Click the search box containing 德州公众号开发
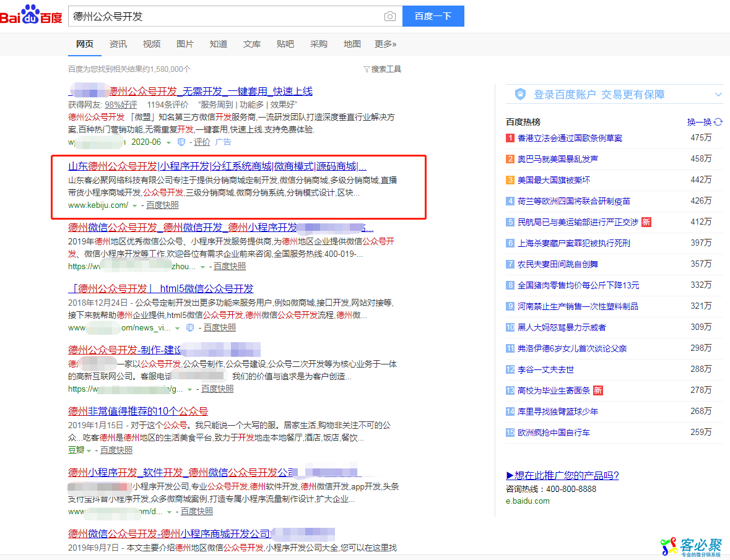The image size is (730, 560). pyautogui.click(x=223, y=17)
